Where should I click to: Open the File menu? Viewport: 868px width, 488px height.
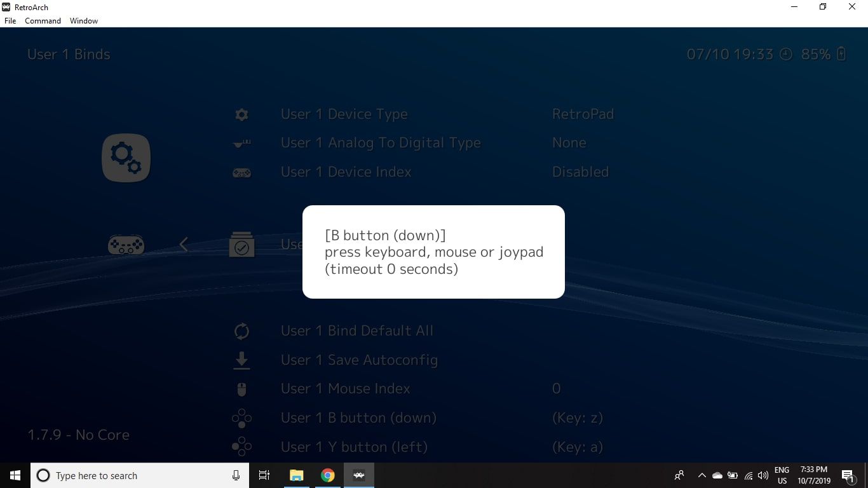pyautogui.click(x=10, y=21)
